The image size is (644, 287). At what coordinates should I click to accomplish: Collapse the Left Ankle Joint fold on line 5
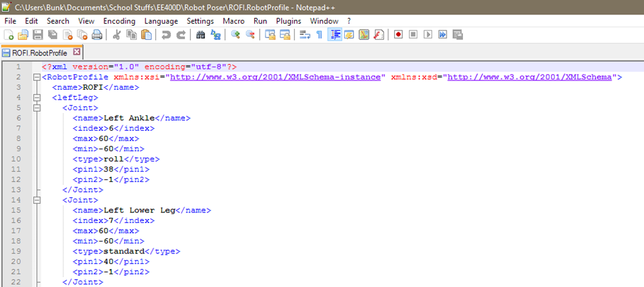coord(38,108)
